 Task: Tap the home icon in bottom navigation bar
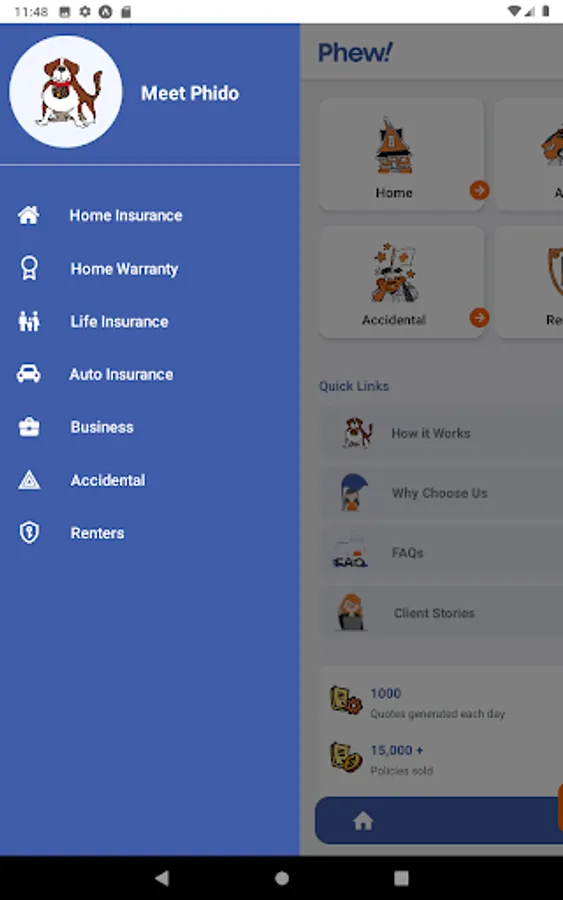click(x=363, y=821)
